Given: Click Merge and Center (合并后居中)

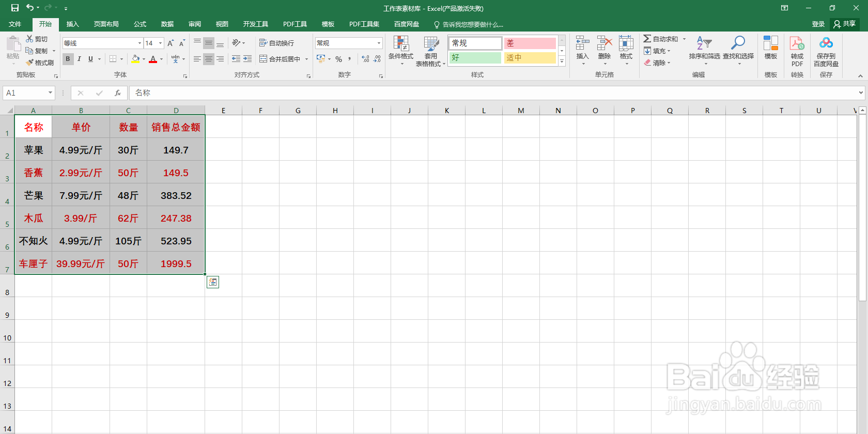Looking at the screenshot, I should (x=280, y=59).
